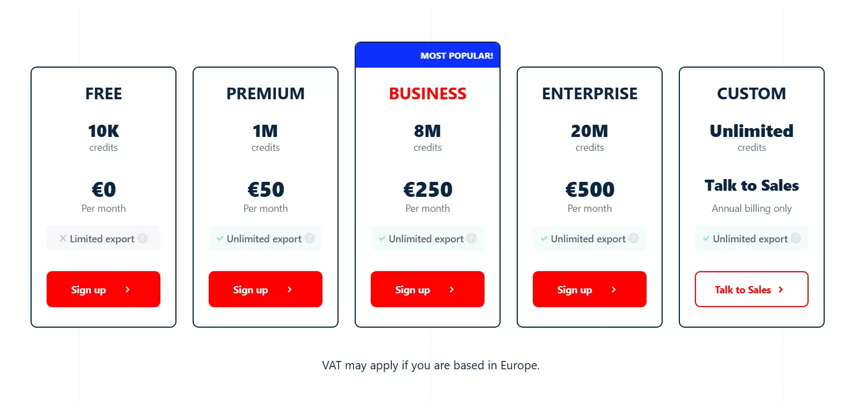Screen dimensions: 868x402
Task: Click help icon on Custom Unlimited export
Action: coord(796,238)
